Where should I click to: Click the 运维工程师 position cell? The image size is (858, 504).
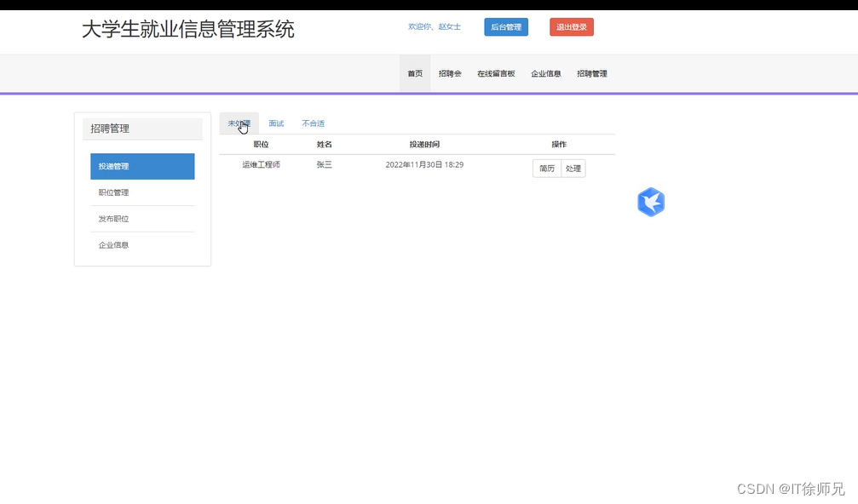261,164
